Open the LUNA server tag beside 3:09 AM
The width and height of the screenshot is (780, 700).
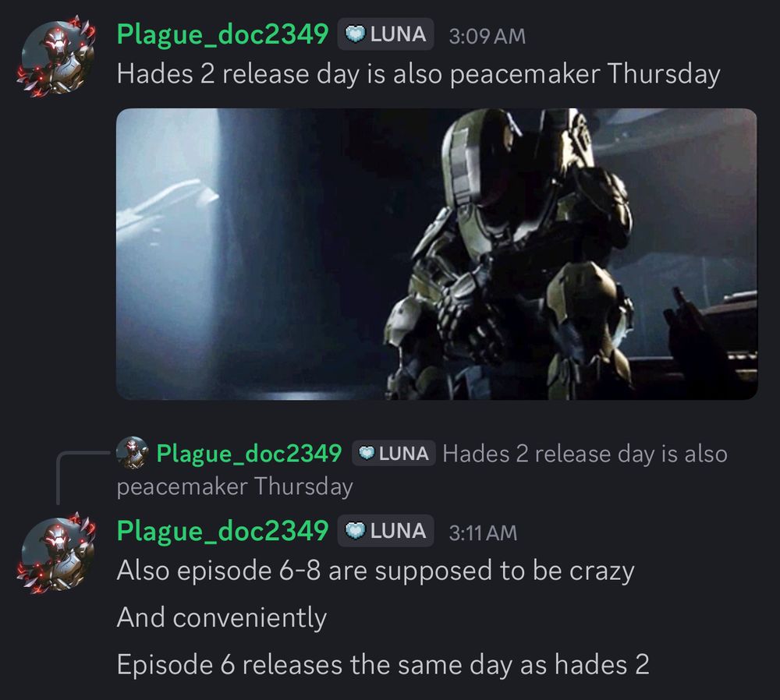pyautogui.click(x=385, y=34)
